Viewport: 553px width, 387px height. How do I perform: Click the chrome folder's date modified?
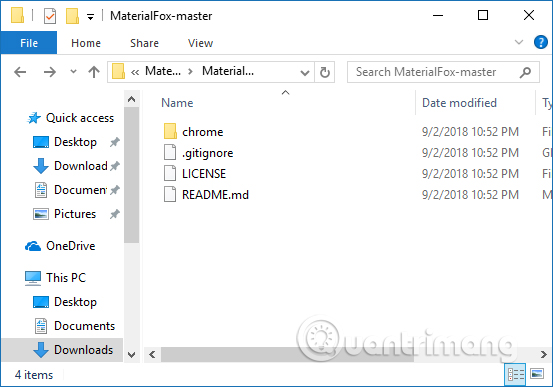click(x=470, y=132)
